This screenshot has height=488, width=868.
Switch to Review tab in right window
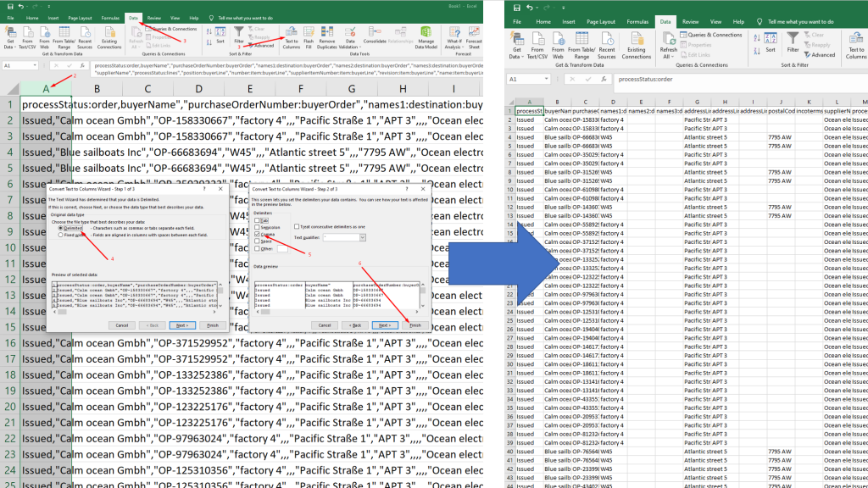(690, 21)
